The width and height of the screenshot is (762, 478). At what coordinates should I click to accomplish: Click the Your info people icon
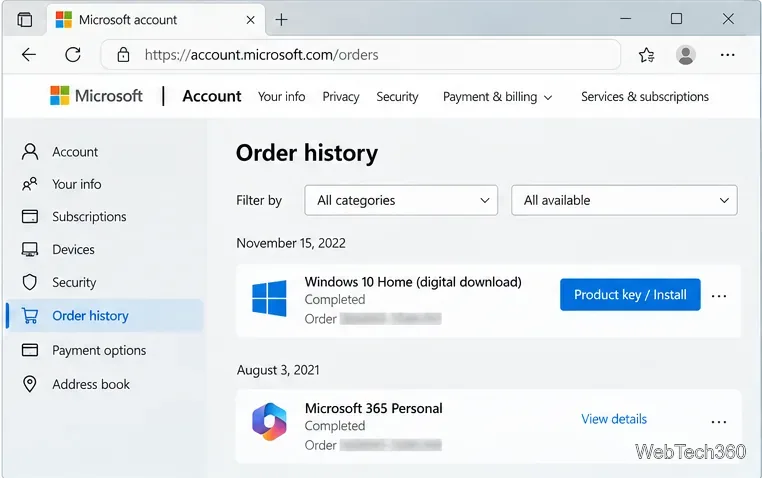[x=30, y=184]
